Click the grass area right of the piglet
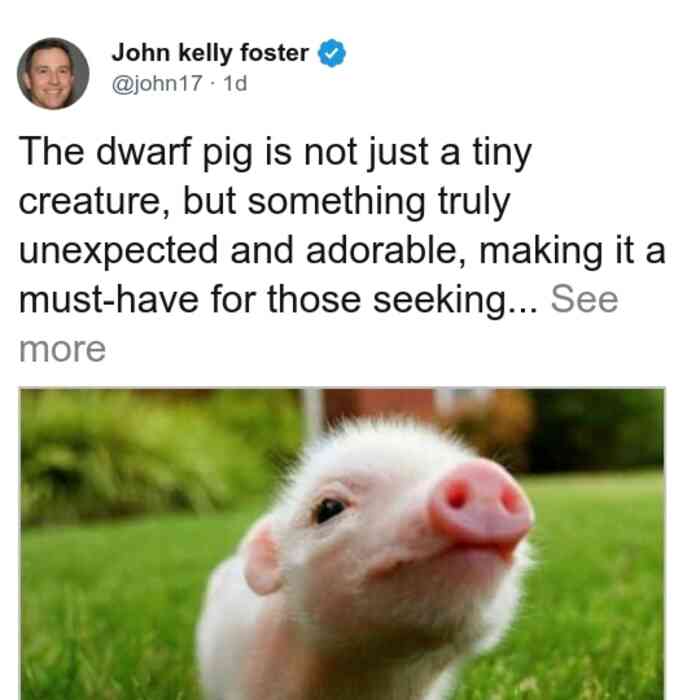This screenshot has width=700, height=700. tap(598, 580)
